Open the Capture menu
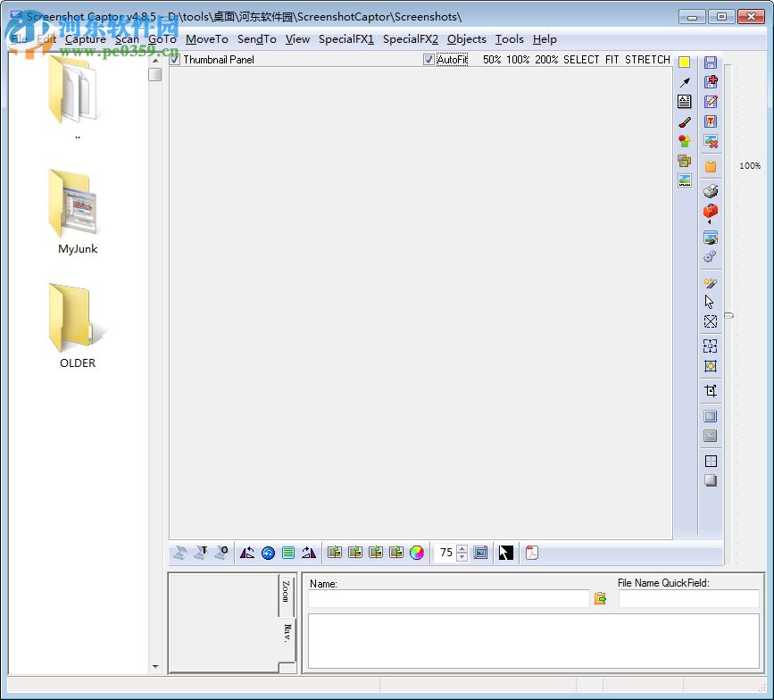Viewport: 774px width, 700px height. 86,39
